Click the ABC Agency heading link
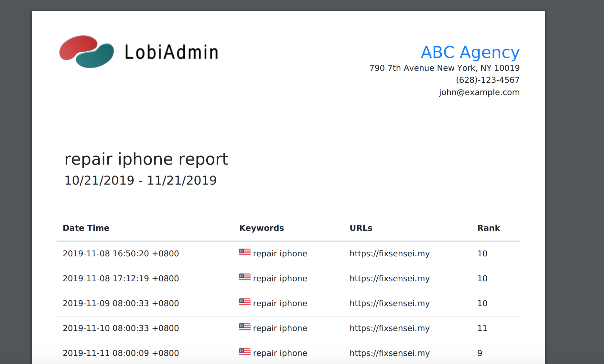The height and width of the screenshot is (364, 604). [470, 52]
